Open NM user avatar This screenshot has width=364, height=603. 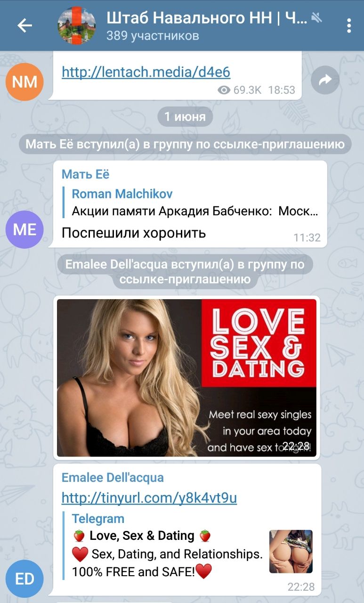(24, 82)
